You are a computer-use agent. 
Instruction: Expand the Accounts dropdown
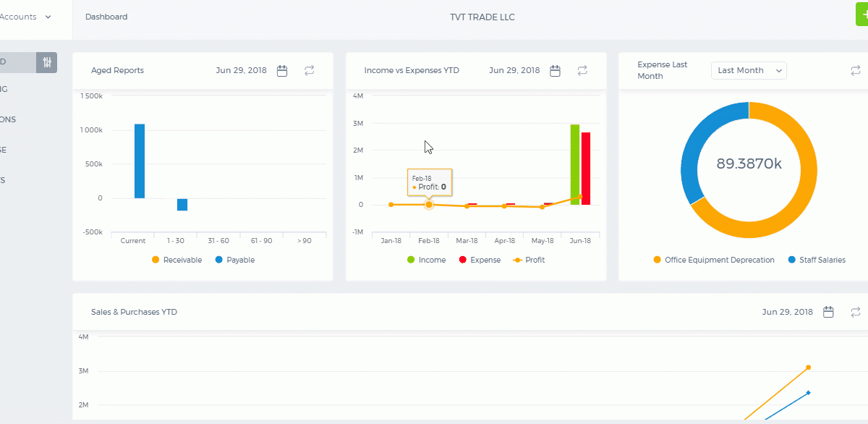coord(25,17)
